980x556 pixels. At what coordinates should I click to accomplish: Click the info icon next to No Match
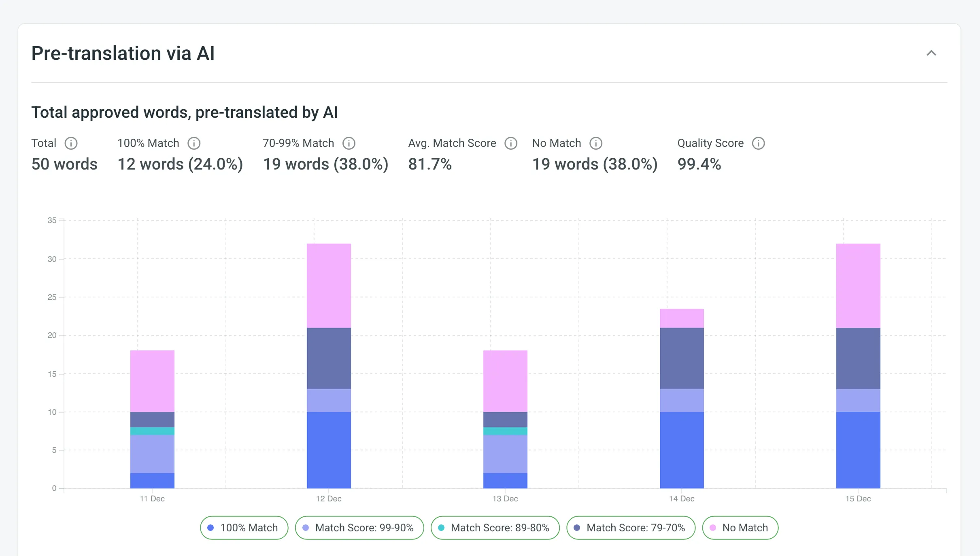pyautogui.click(x=596, y=143)
